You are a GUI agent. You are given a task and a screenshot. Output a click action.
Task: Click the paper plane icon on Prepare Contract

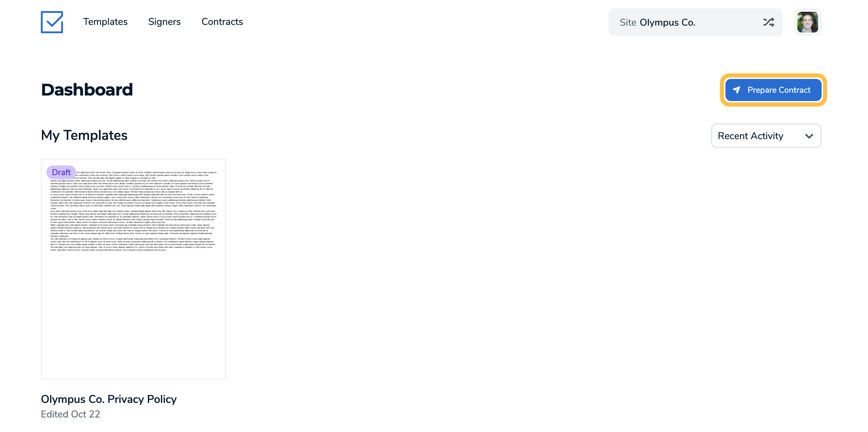tap(736, 90)
